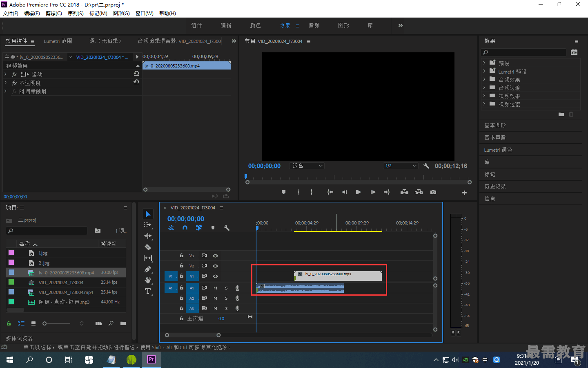Select the Hand tool
The height and width of the screenshot is (368, 588).
(x=148, y=280)
